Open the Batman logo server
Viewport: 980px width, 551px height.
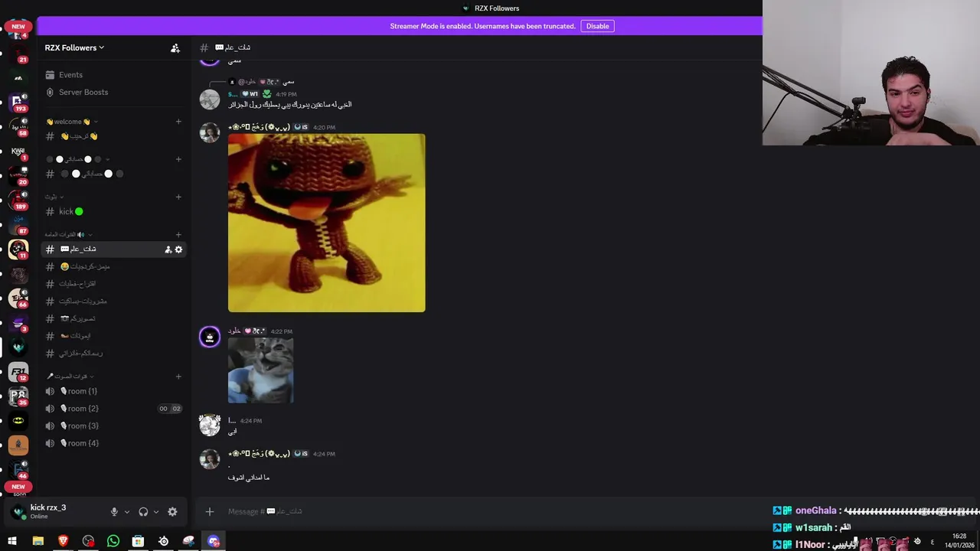pyautogui.click(x=18, y=420)
